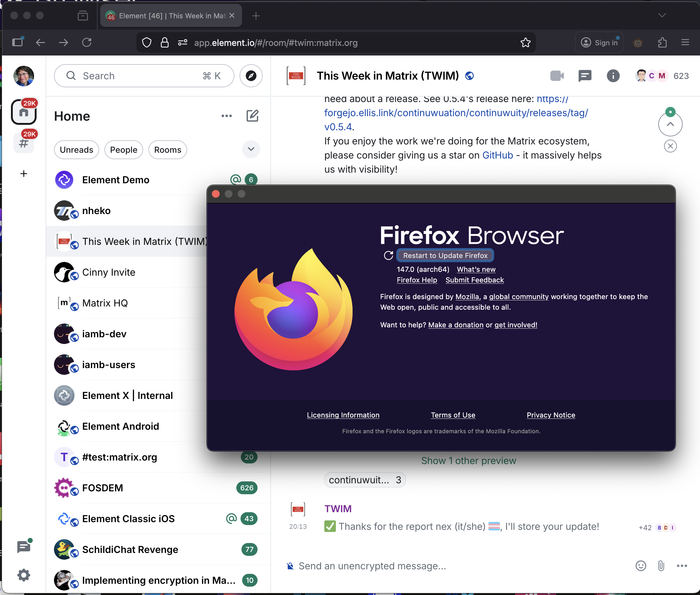Open the threads panel icon
Image resolution: width=700 pixels, height=595 pixels.
(x=585, y=76)
